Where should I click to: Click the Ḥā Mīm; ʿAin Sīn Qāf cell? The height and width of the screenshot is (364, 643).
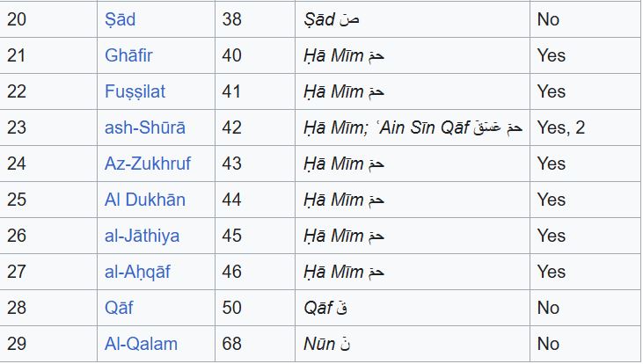412,127
